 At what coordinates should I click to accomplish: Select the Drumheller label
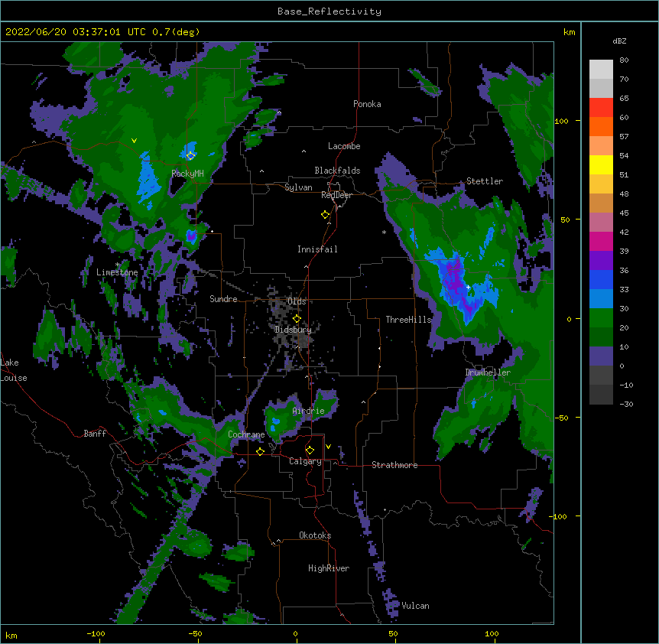(488, 372)
